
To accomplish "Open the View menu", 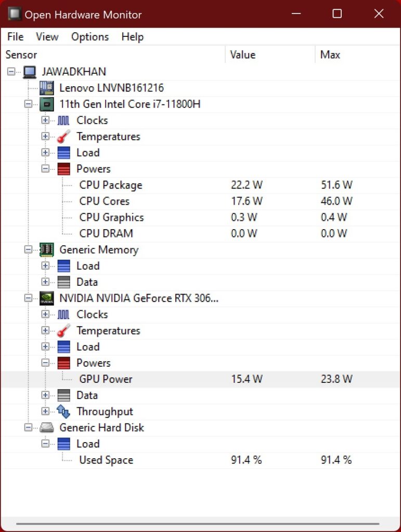I will click(47, 36).
